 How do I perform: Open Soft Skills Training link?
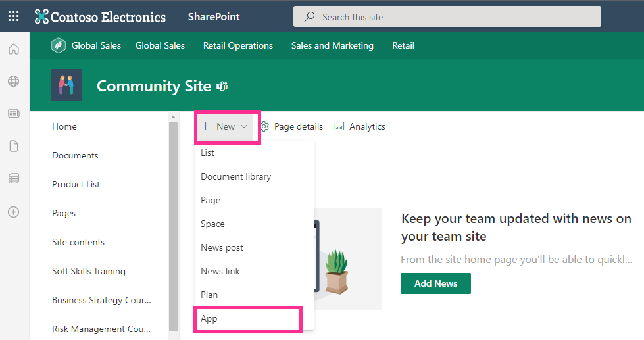pyautogui.click(x=89, y=271)
